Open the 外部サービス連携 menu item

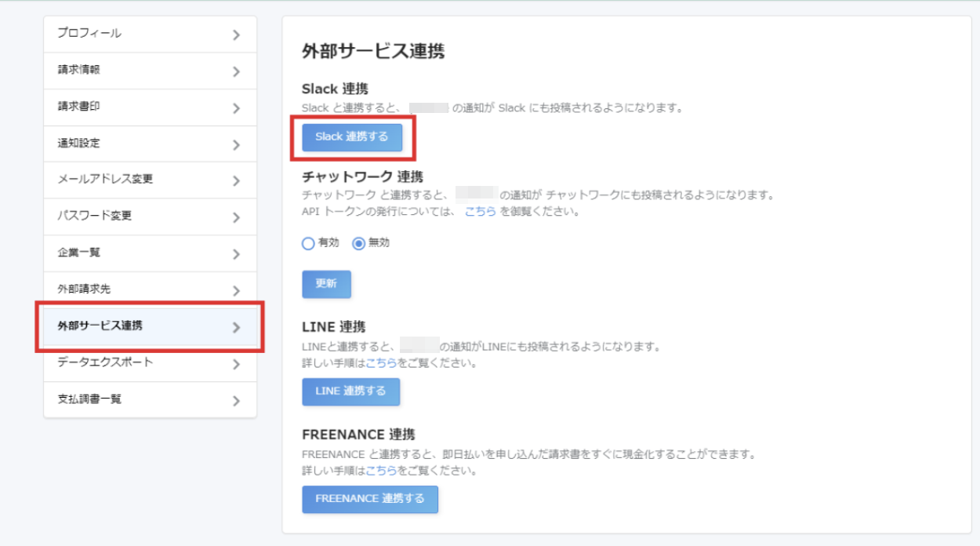(100, 326)
